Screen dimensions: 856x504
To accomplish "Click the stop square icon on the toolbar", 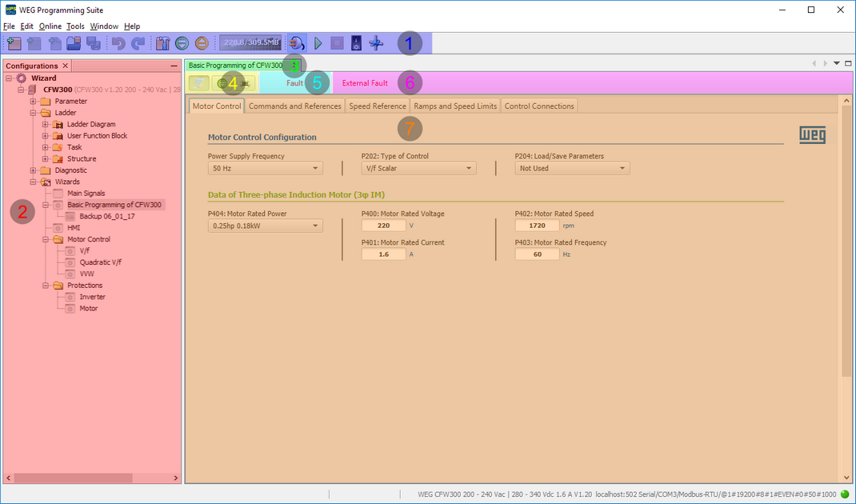I will (x=336, y=43).
